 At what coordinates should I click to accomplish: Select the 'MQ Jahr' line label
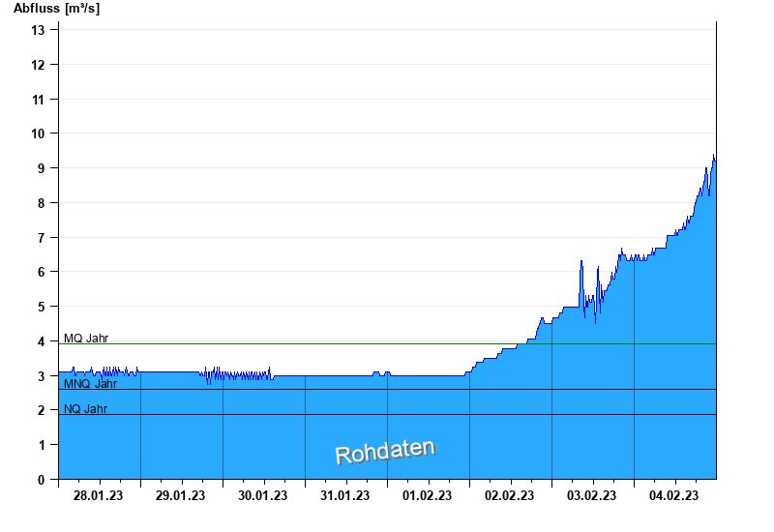click(x=86, y=338)
